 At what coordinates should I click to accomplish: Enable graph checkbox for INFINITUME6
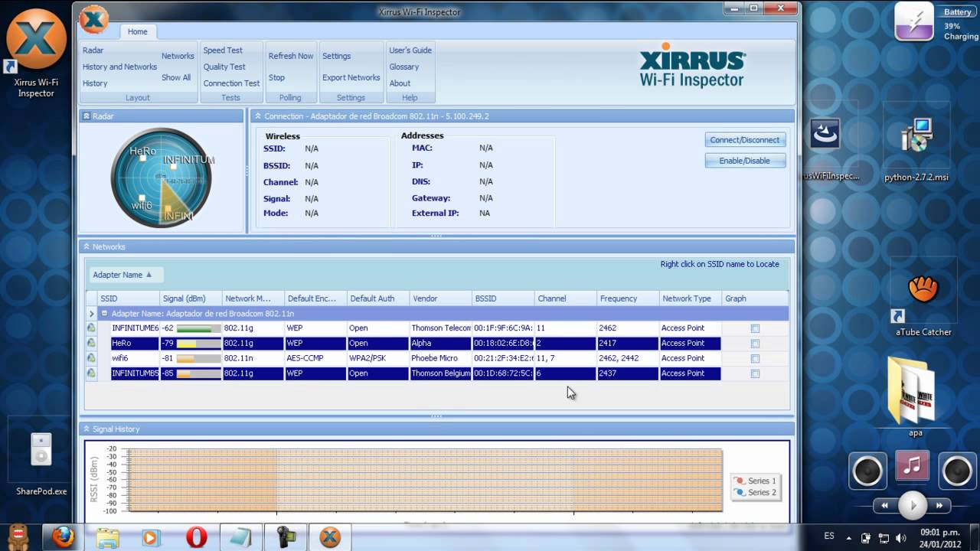[x=755, y=328]
